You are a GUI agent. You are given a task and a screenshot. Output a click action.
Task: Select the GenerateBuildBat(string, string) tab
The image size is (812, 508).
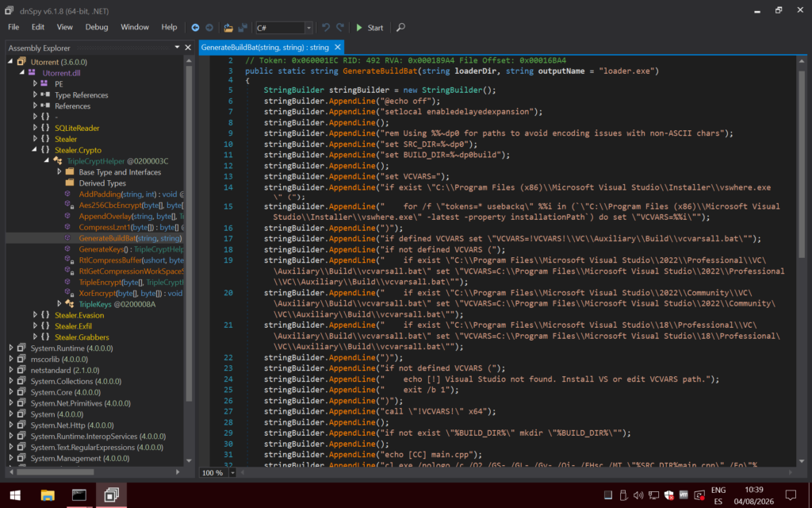(x=265, y=47)
